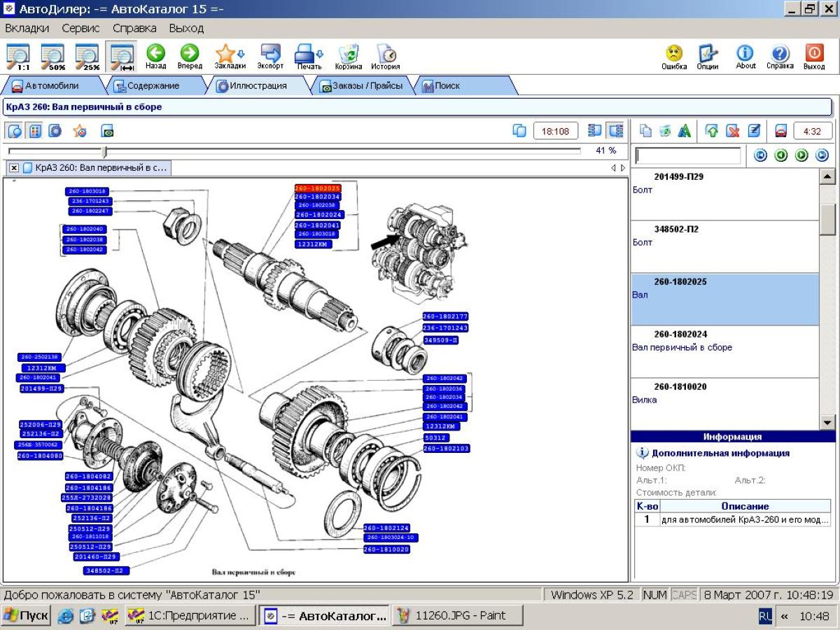Click the green-eye price icon in illustration toolbar
840x630 pixels.
107,131
